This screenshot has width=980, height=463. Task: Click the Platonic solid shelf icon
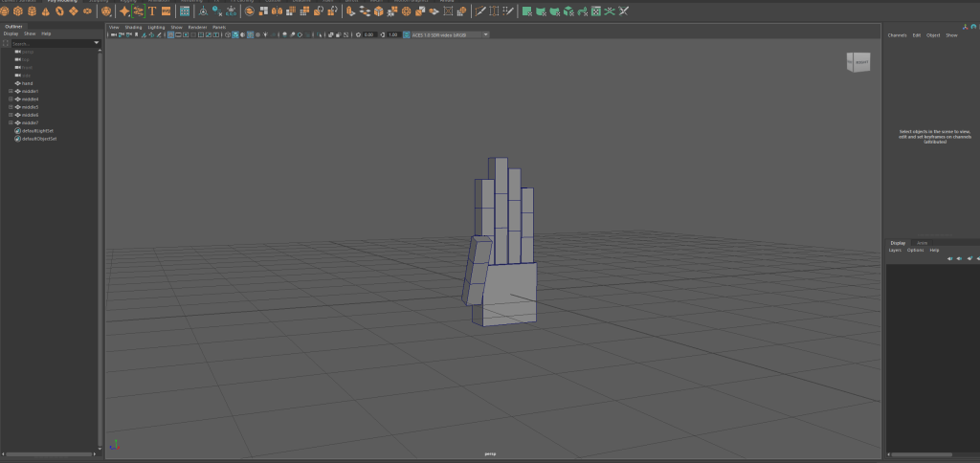tap(107, 11)
